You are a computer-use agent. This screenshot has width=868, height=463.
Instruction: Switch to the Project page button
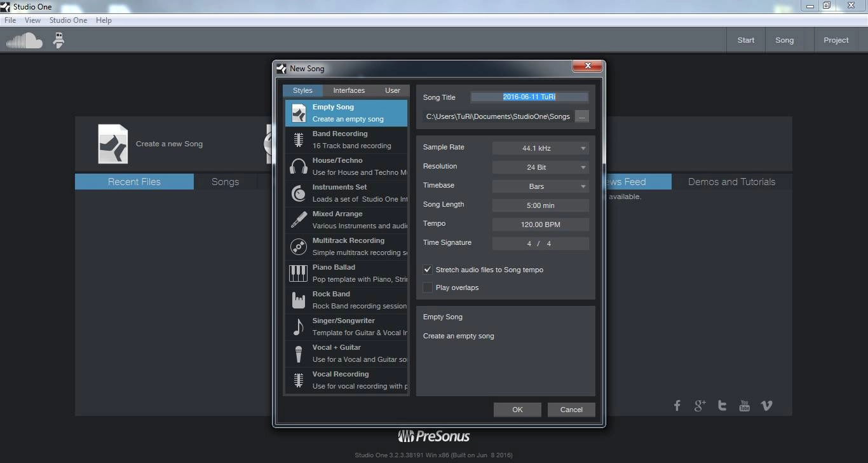(836, 40)
